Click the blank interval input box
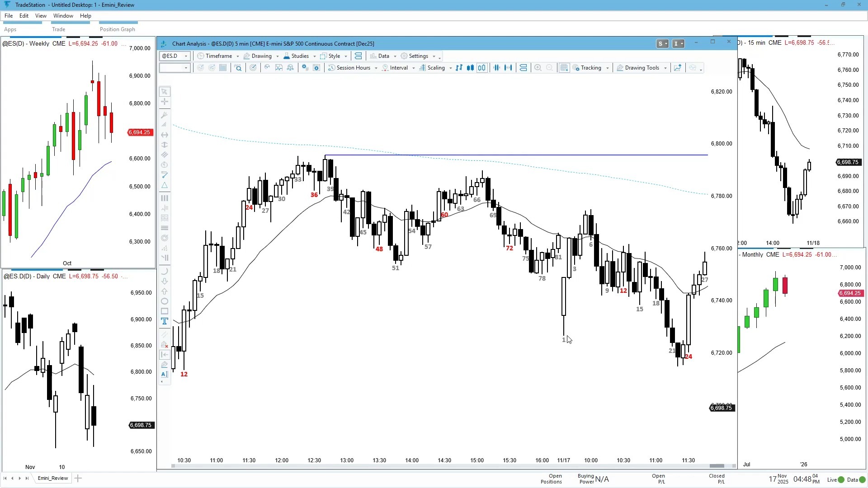Image resolution: width=868 pixels, height=488 pixels. [x=175, y=68]
